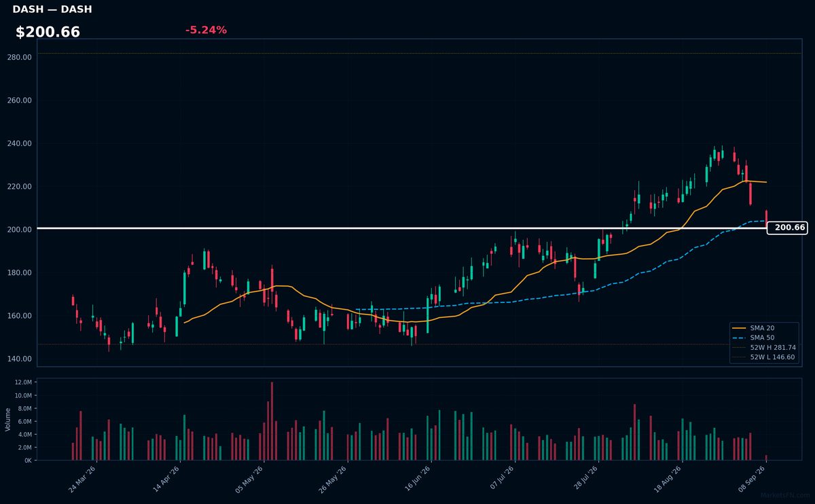Click the latest red candlestick at 200.66
This screenshot has height=504, width=815.
coord(766,219)
